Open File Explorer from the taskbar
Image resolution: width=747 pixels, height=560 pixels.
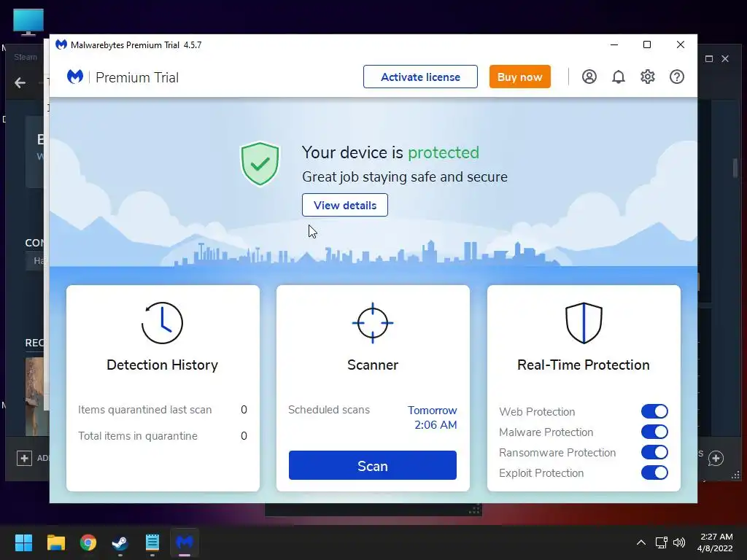click(55, 542)
